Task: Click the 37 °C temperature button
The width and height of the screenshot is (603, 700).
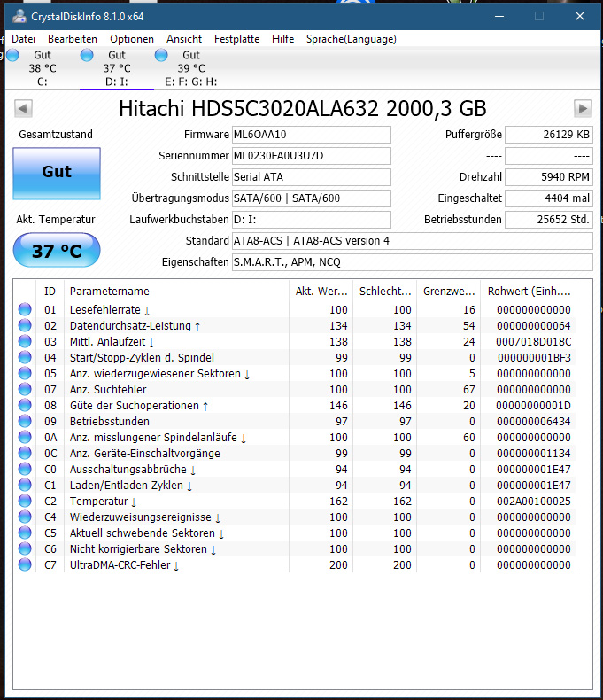Action: coord(57,250)
